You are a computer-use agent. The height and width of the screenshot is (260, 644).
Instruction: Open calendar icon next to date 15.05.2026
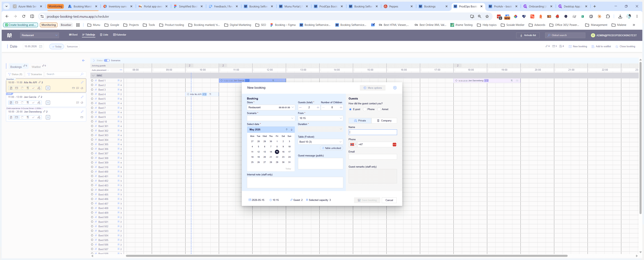click(x=40, y=46)
